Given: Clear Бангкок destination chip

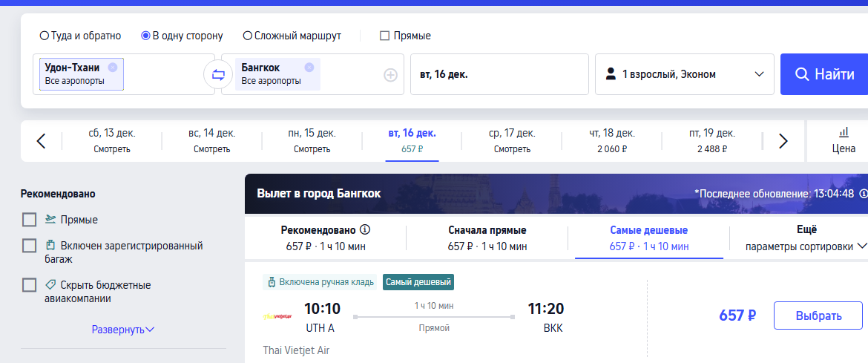Looking at the screenshot, I should 309,68.
